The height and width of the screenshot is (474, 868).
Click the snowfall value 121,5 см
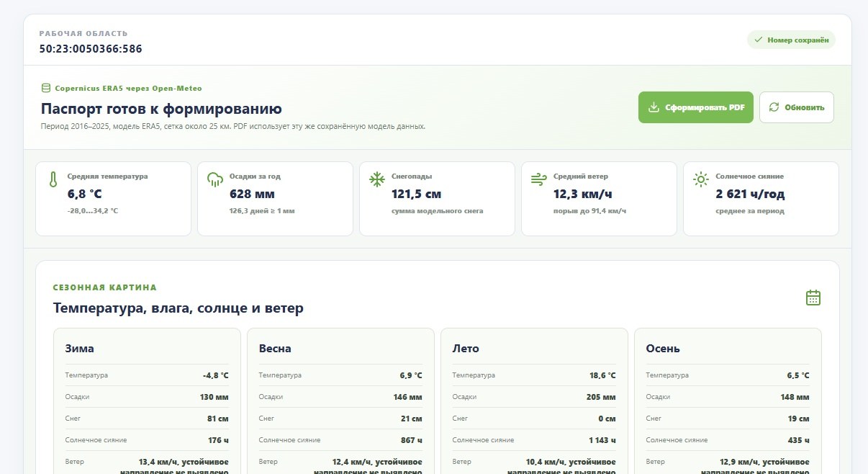pyautogui.click(x=417, y=194)
